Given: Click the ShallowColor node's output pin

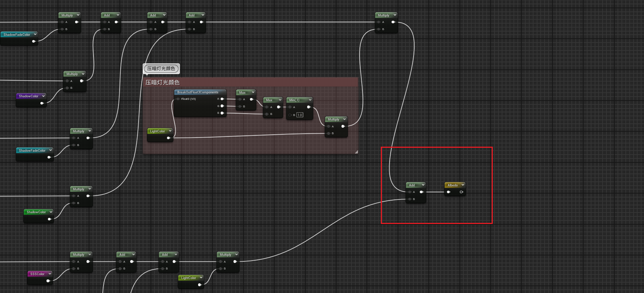Looking at the screenshot, I should (49, 219).
